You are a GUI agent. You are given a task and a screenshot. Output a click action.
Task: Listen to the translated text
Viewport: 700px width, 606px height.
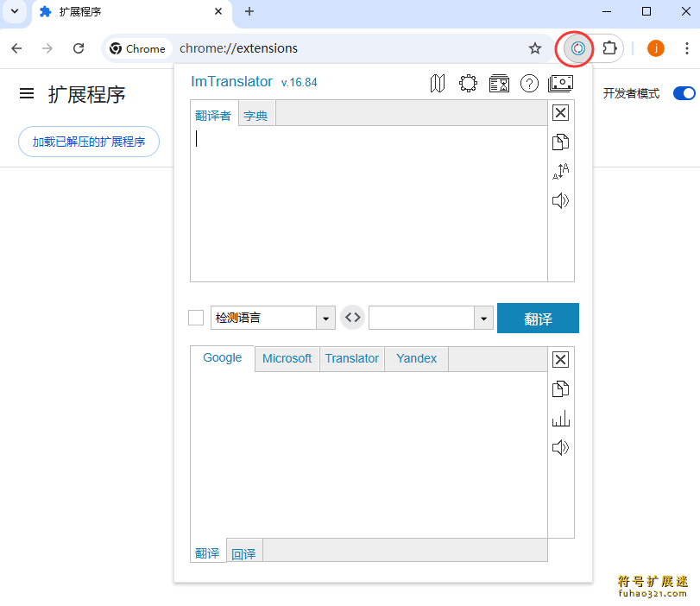click(560, 447)
